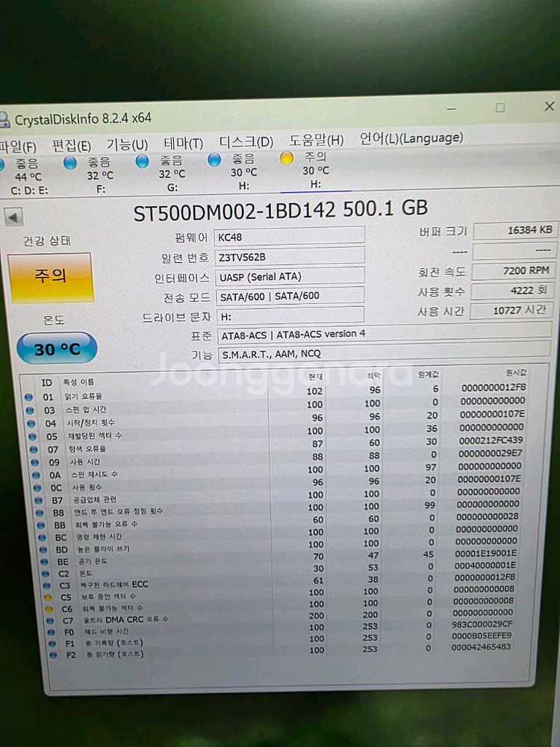Open the 편집(E) menu
The image size is (560, 747).
pos(72,146)
